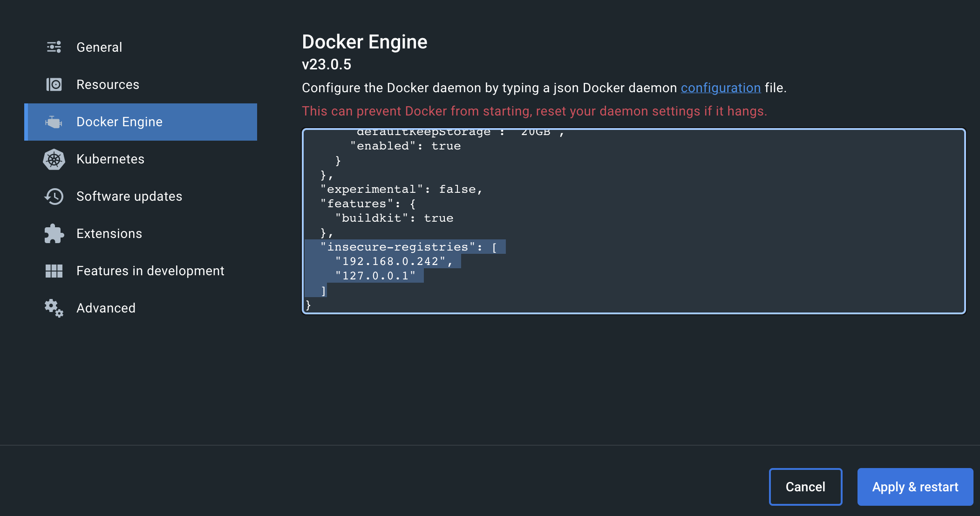Click Apply & restart button
The height and width of the screenshot is (516, 980).
915,487
